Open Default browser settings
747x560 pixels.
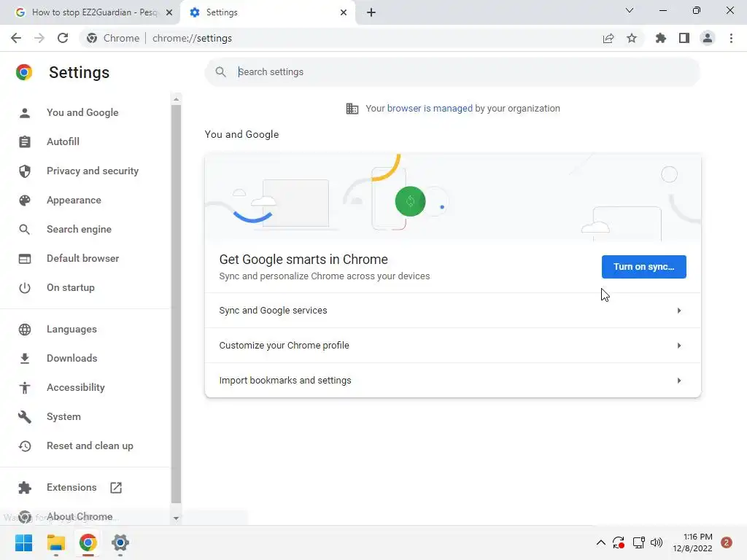pos(83,259)
